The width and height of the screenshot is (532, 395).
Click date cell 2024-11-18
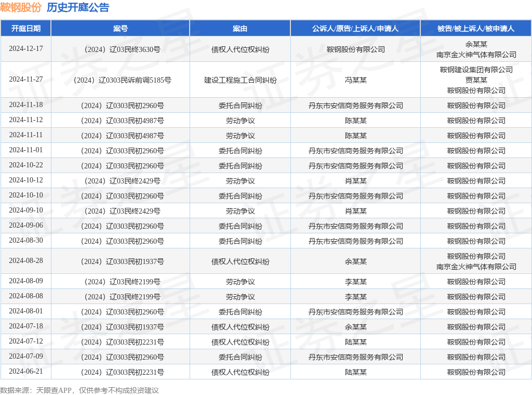pyautogui.click(x=26, y=104)
